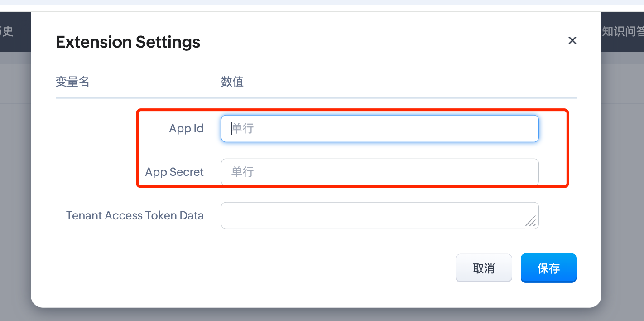Viewport: 644px width, 321px height.
Task: Click the 变量名 column header
Action: 72,82
